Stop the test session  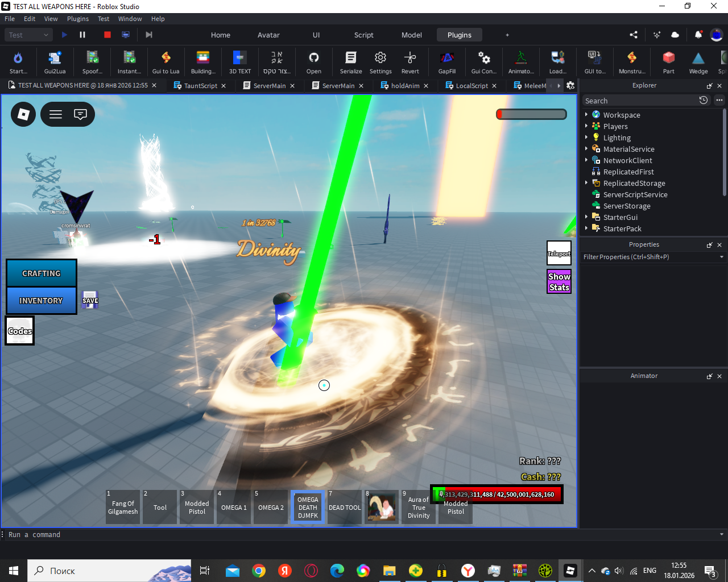point(107,35)
